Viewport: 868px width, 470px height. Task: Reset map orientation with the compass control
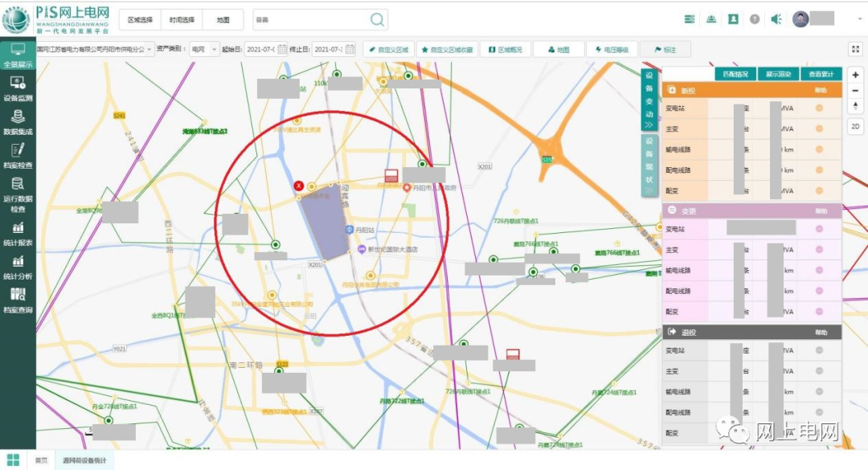(855, 106)
